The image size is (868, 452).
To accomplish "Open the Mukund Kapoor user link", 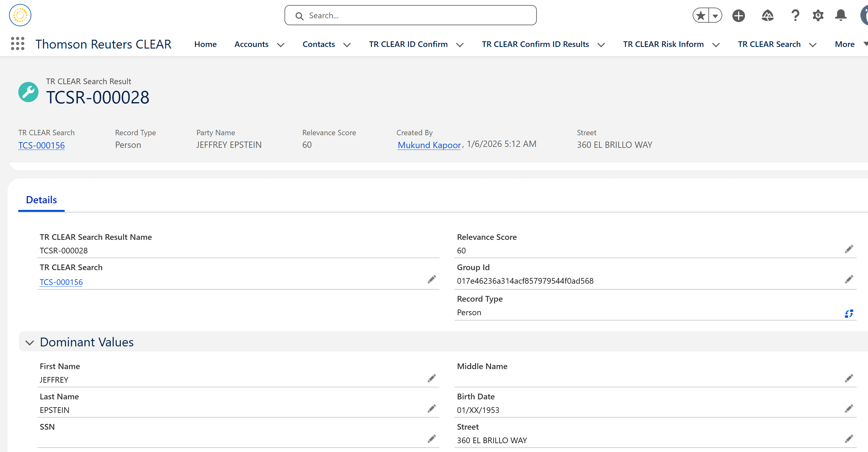I will coord(429,145).
